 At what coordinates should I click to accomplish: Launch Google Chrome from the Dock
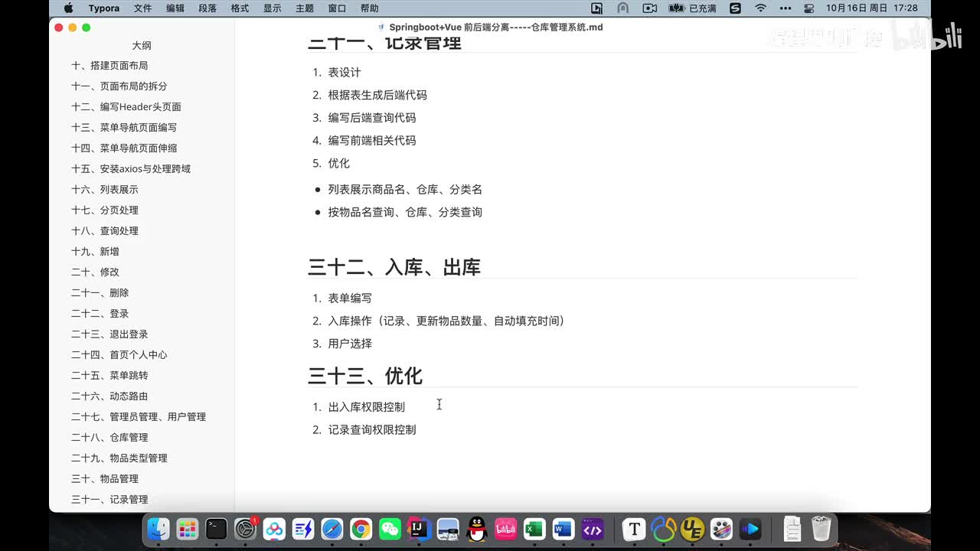point(361,529)
